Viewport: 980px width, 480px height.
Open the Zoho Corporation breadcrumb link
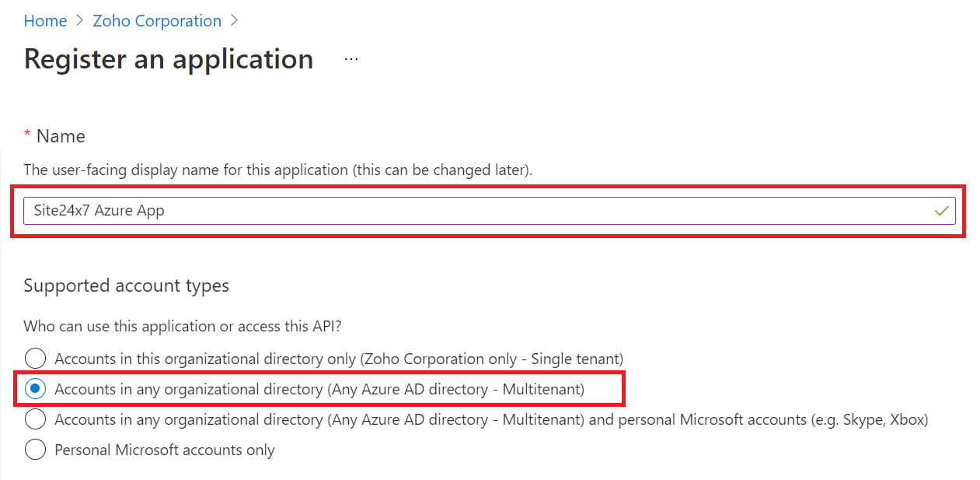(x=157, y=21)
